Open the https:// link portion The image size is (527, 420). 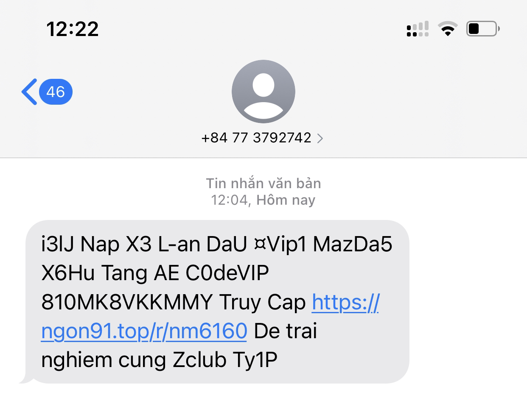(345, 302)
